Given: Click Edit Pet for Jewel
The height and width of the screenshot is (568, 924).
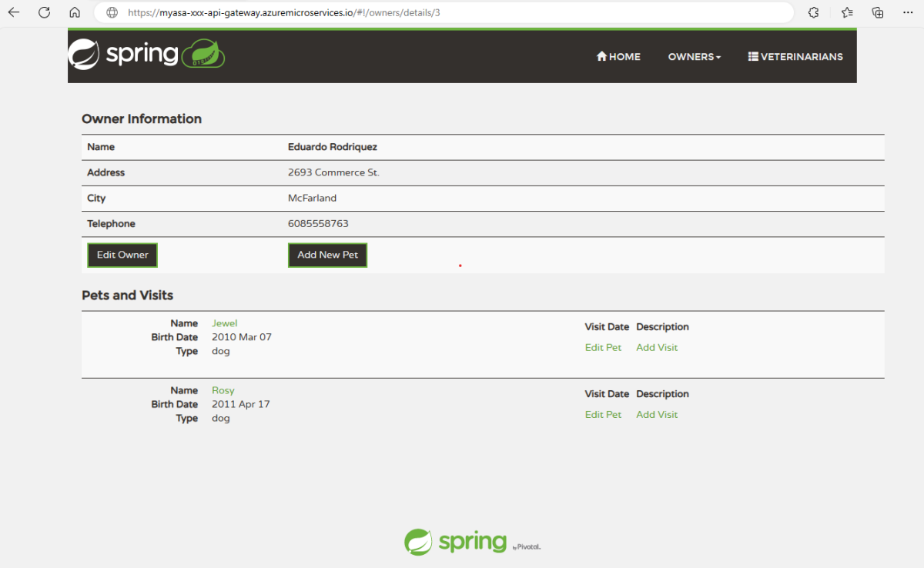Looking at the screenshot, I should (x=603, y=347).
